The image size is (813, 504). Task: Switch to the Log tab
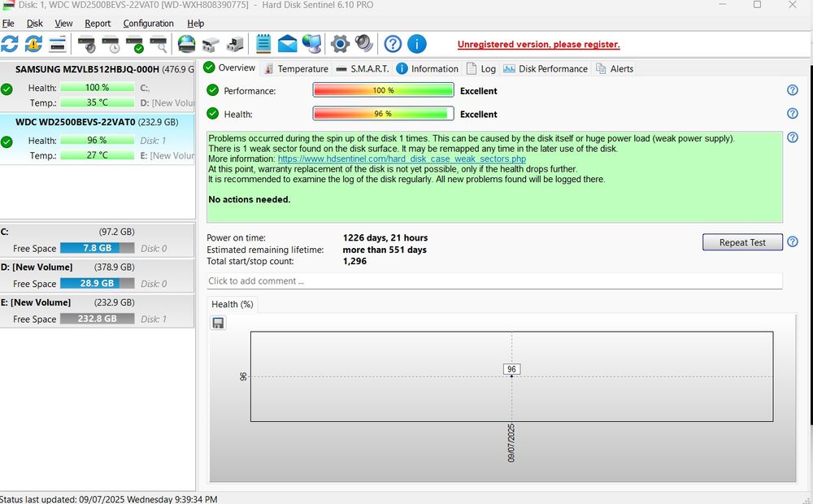pyautogui.click(x=481, y=68)
